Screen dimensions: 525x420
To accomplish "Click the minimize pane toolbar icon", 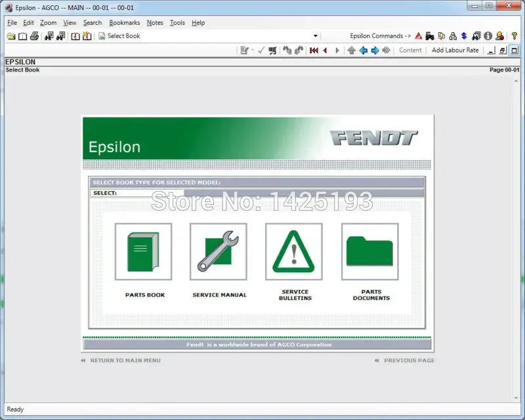I will pyautogui.click(x=491, y=51).
